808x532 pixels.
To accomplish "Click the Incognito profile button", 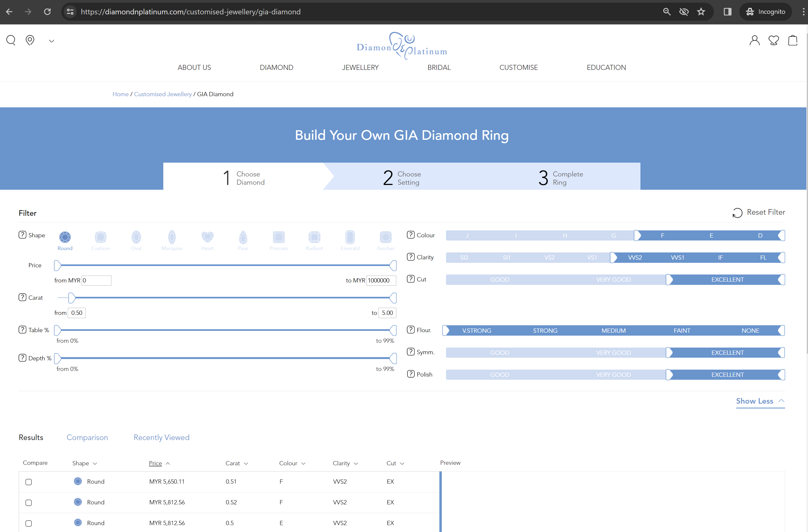I will coord(765,12).
